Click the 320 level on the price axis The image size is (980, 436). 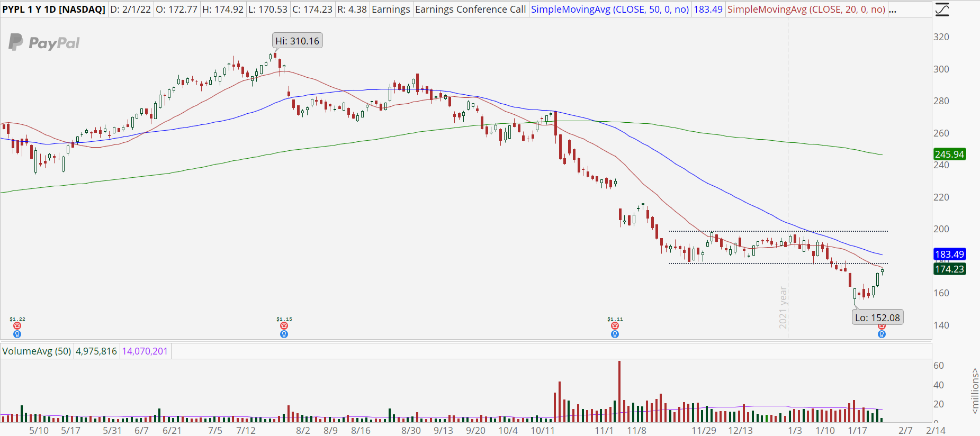click(941, 37)
